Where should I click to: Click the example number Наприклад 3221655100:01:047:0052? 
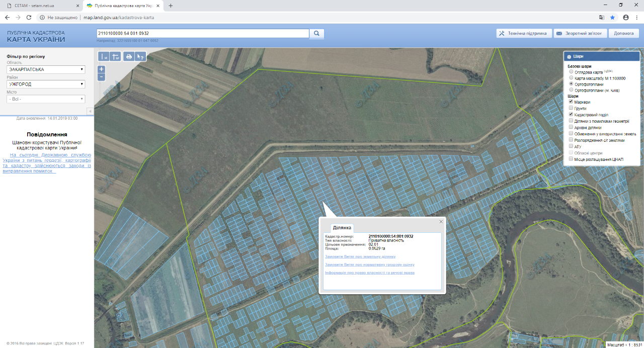128,41
